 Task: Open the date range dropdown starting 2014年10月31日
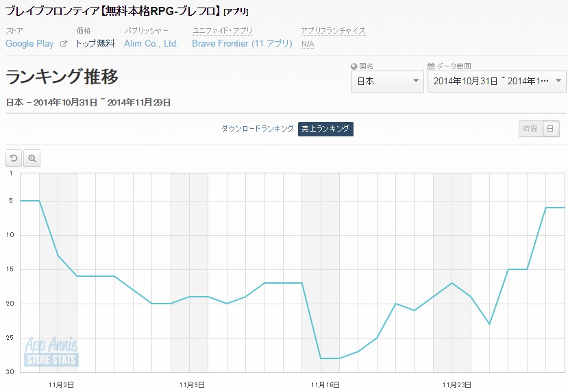point(497,81)
